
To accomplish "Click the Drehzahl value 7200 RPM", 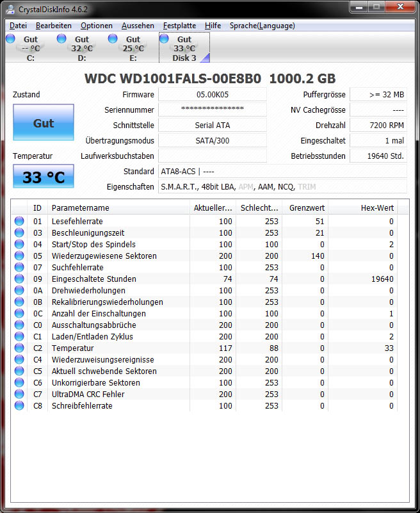I will [378, 126].
